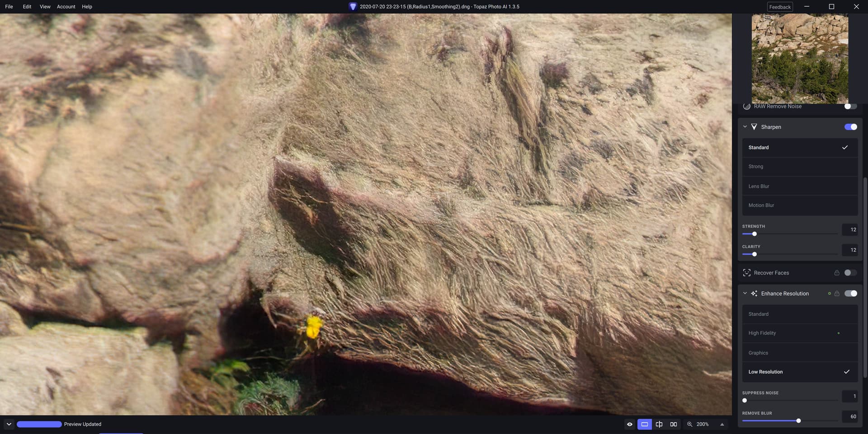This screenshot has height=434, width=868.
Task: Open the zoom level dropdown arrow
Action: (x=722, y=424)
